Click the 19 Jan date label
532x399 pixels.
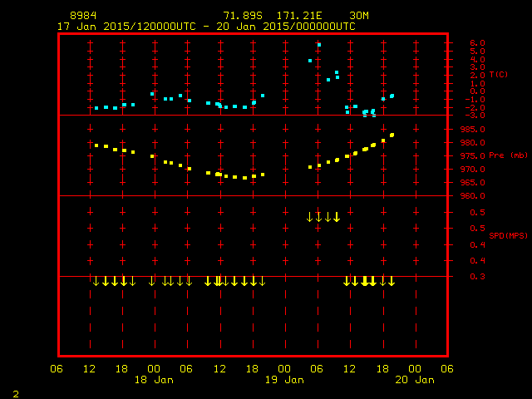[284, 380]
